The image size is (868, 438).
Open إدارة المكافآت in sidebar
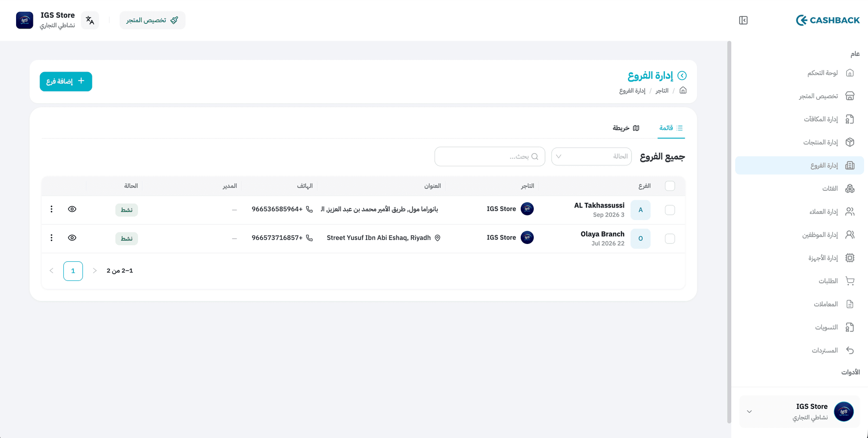point(799,119)
